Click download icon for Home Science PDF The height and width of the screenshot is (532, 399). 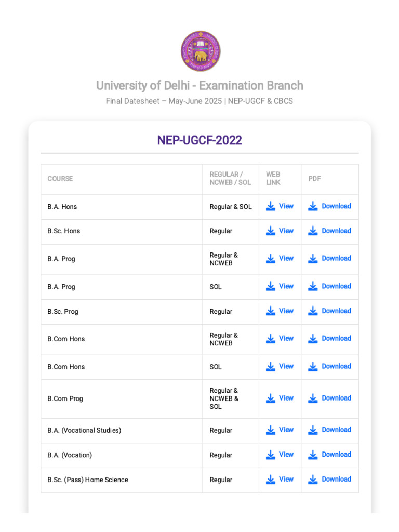click(x=313, y=480)
